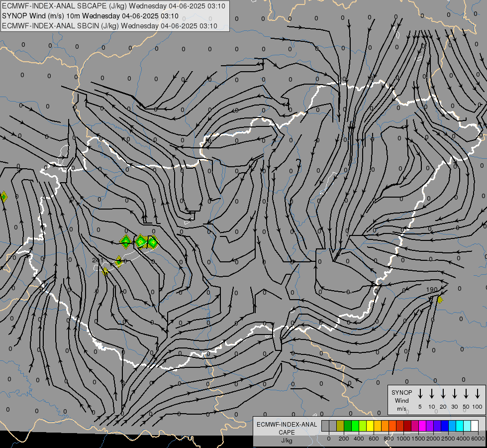Viewport: 487px width, 448px height.
Task: Click the wind arrow above the 5 m/s label
Action: 420,393
